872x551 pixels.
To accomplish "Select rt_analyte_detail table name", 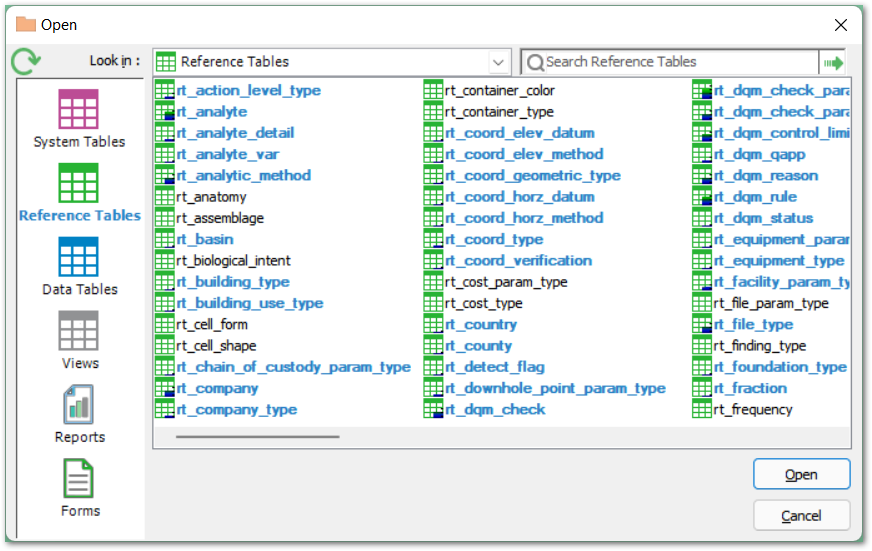I will pyautogui.click(x=235, y=133).
